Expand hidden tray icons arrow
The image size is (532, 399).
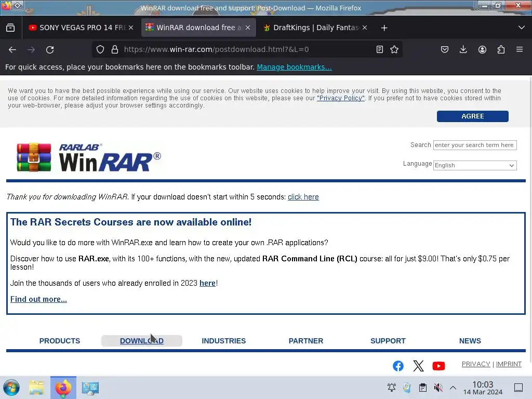(453, 387)
